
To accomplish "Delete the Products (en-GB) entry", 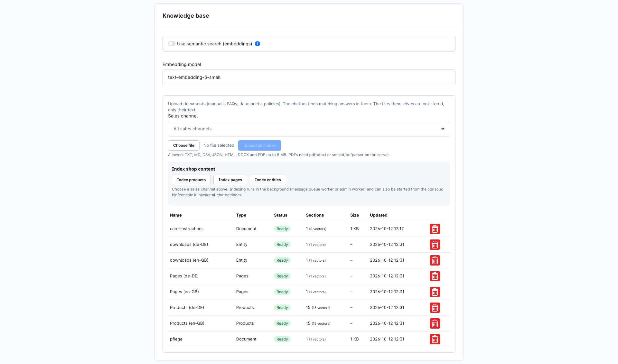I will pos(435,323).
